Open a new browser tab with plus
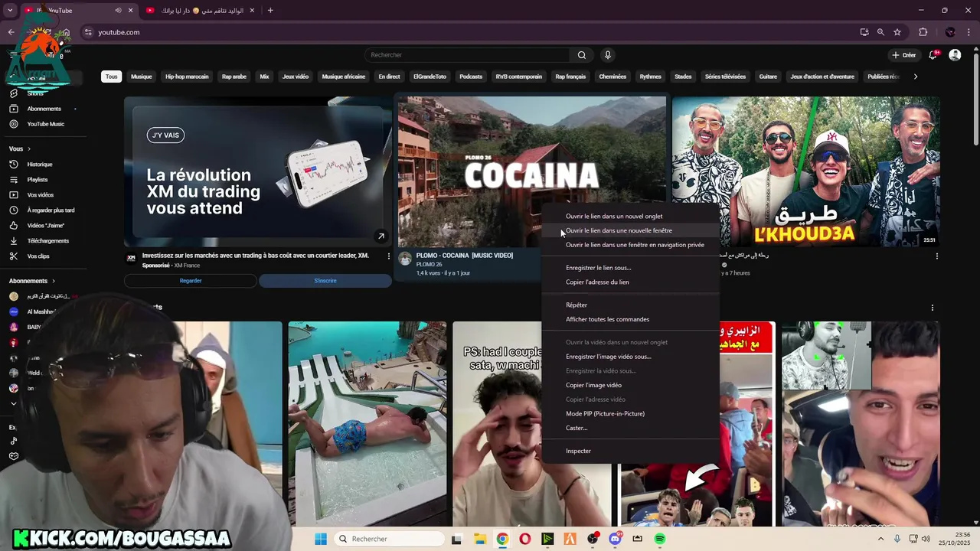 tap(270, 11)
